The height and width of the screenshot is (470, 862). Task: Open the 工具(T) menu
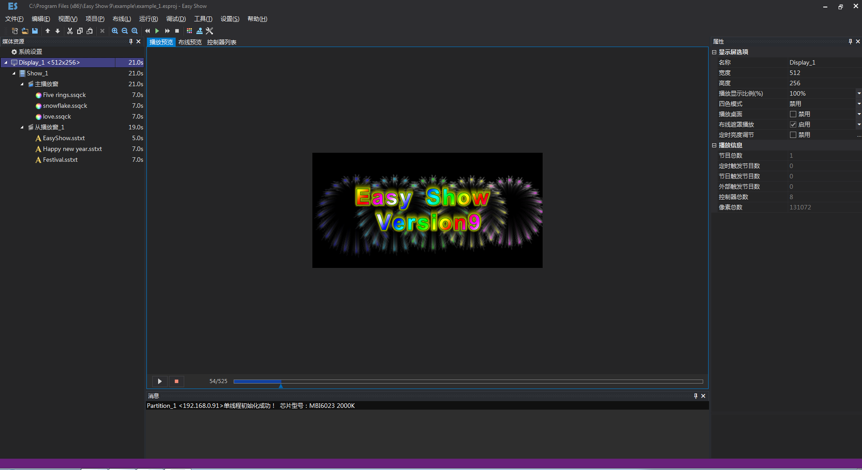pyautogui.click(x=203, y=19)
